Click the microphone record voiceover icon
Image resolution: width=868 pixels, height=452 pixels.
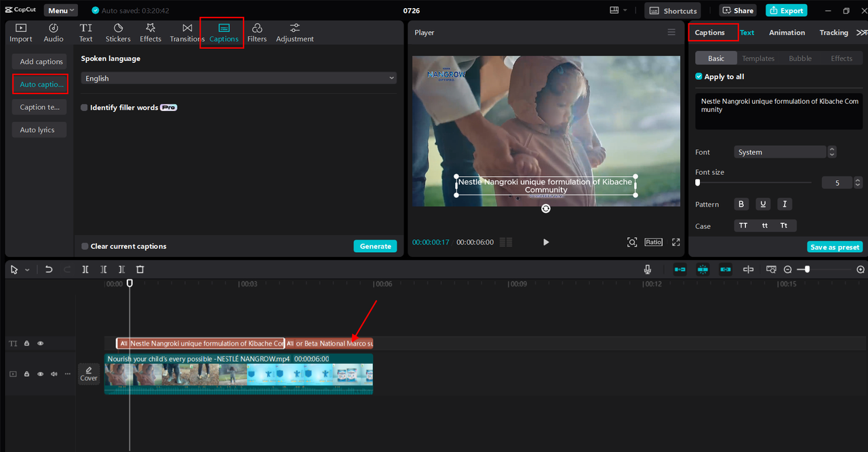(648, 269)
